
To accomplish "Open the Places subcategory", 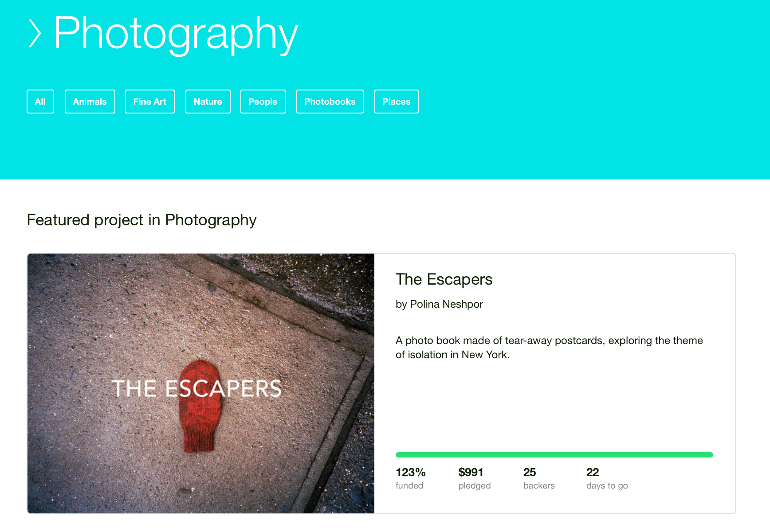I will pyautogui.click(x=397, y=102).
